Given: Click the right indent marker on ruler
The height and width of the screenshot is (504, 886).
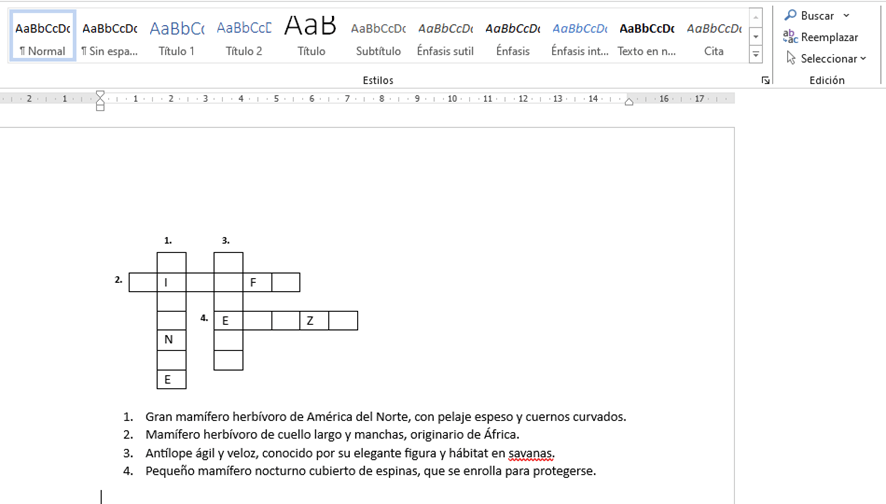Looking at the screenshot, I should tap(629, 102).
